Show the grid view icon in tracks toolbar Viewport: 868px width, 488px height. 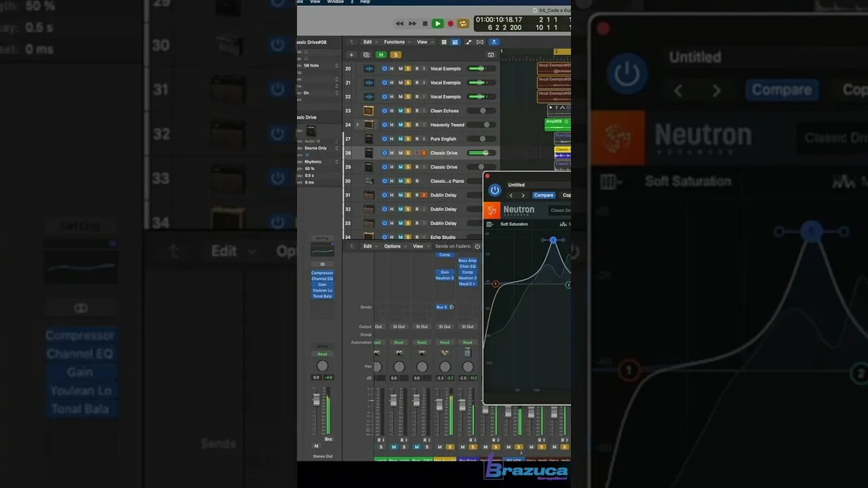445,42
